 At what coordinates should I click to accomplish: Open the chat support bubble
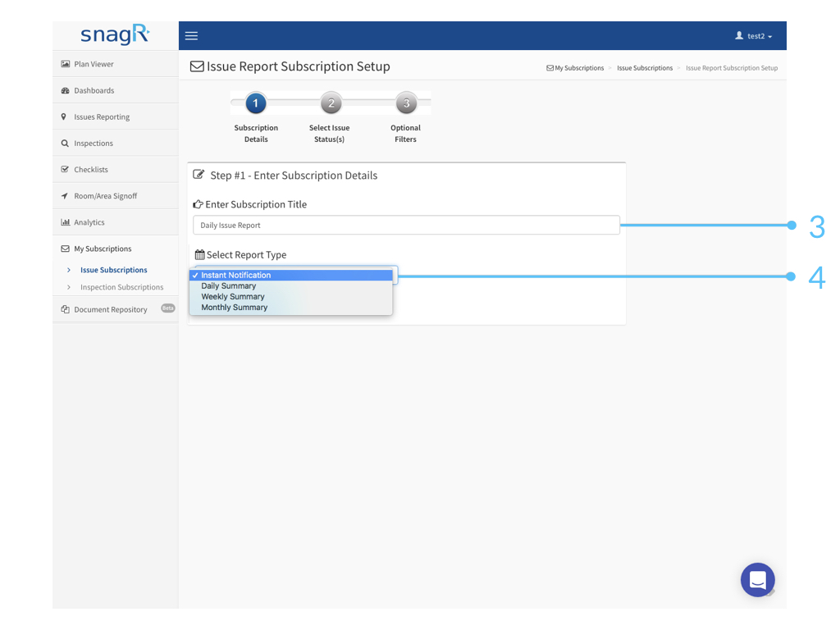(757, 580)
